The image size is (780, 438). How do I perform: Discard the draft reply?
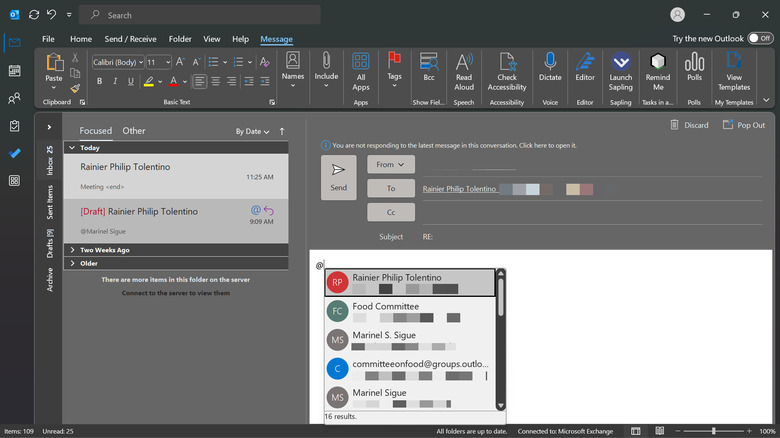coord(689,125)
